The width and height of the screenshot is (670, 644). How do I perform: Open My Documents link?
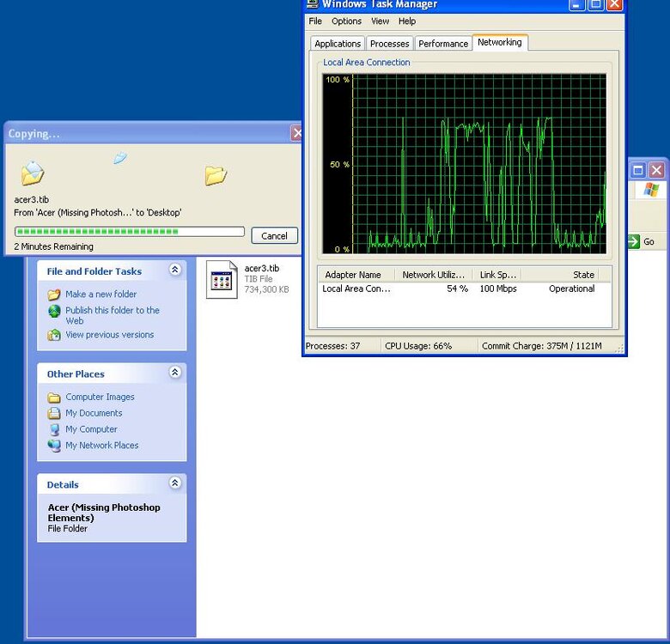94,413
